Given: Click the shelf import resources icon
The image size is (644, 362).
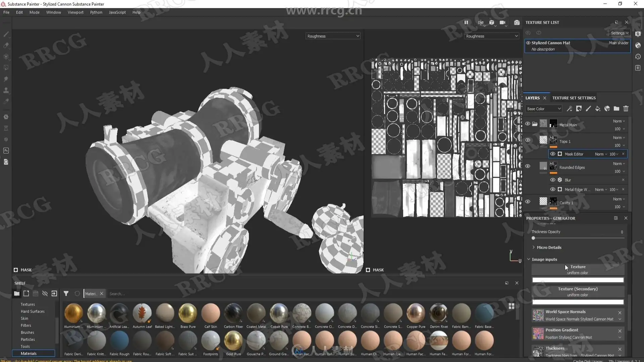Looking at the screenshot, I should 54,294.
